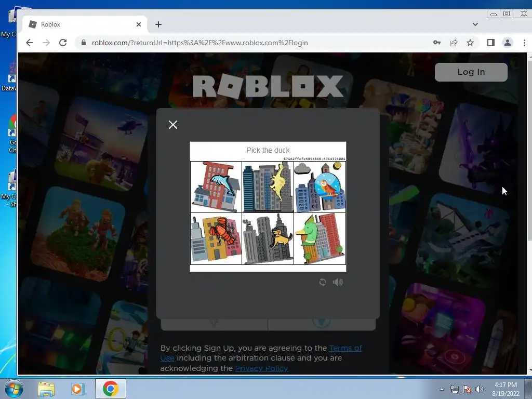Share this page icon
Image resolution: width=532 pixels, height=399 pixels.
coord(454,43)
